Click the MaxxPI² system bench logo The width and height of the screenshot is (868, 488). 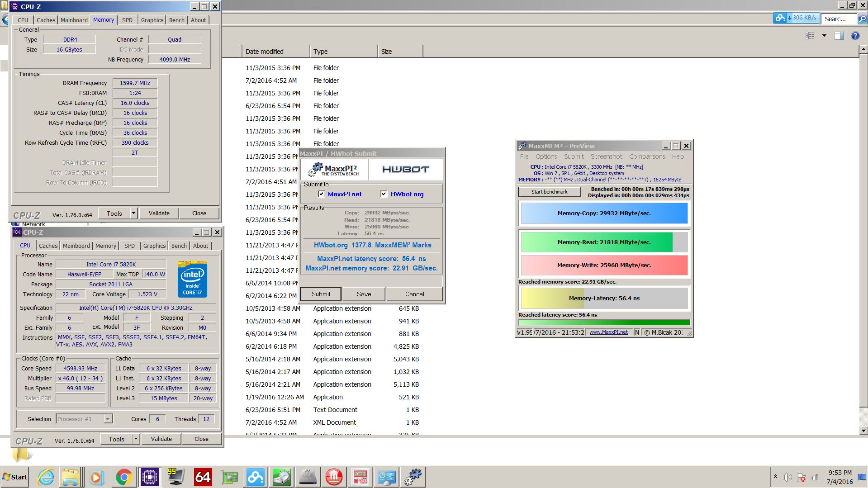pyautogui.click(x=334, y=169)
